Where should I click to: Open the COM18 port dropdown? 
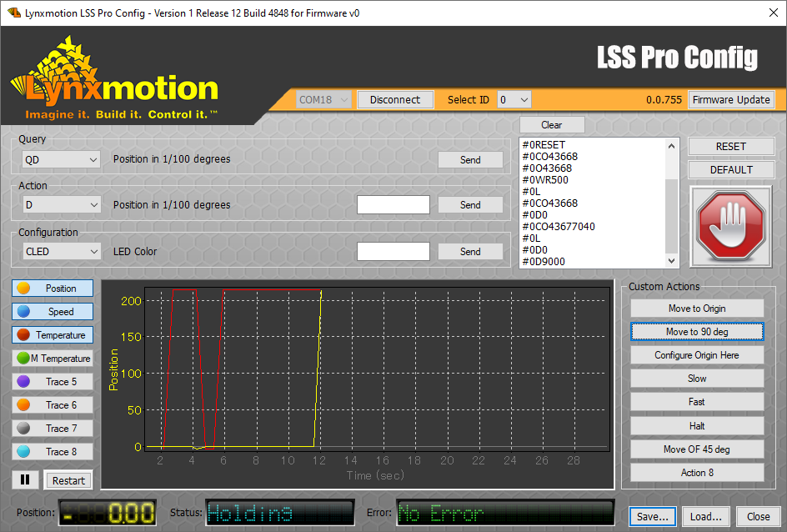click(x=323, y=100)
